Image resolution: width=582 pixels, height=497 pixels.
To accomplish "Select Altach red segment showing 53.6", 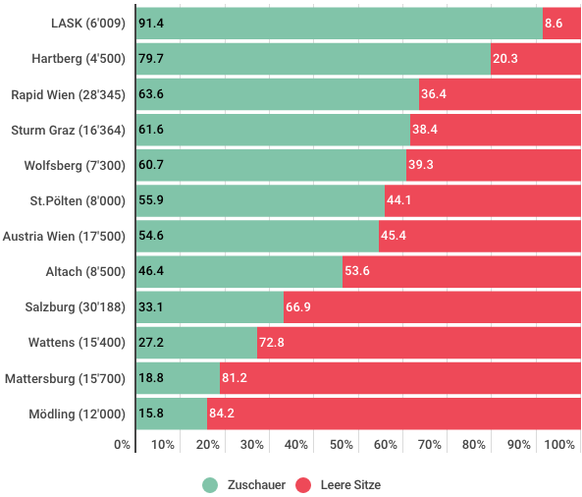I will coord(461,271).
